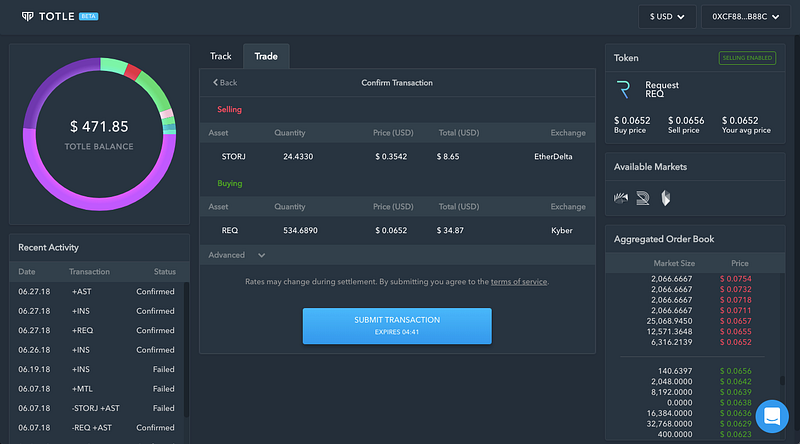Open the terms of service link
Viewport: 800px width, 444px height.
pos(518,282)
